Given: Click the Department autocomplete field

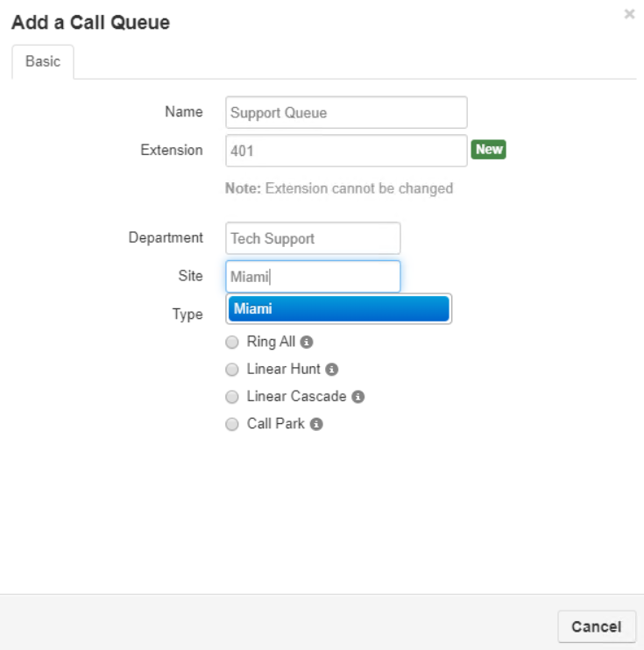Looking at the screenshot, I should click(313, 238).
